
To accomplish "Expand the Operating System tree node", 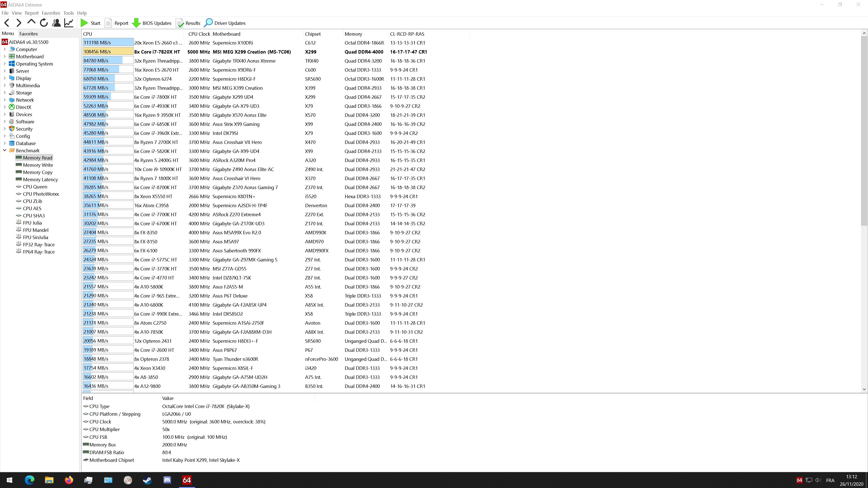I will pos(5,64).
